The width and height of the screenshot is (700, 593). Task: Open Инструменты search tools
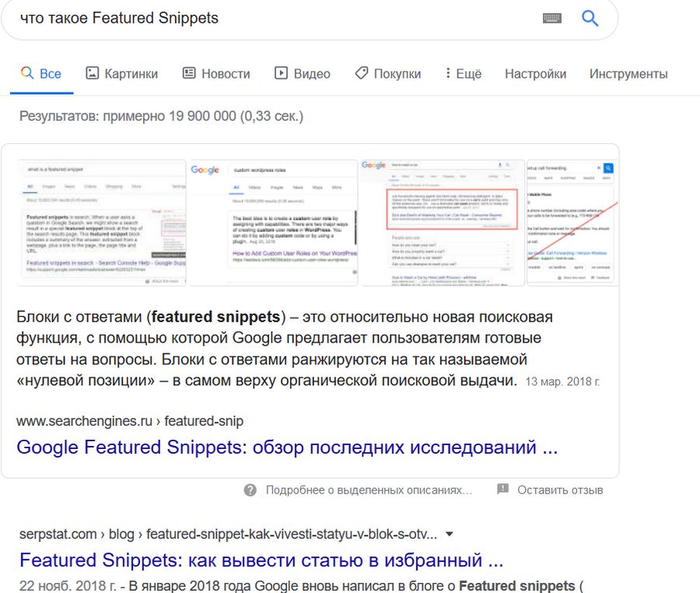(628, 74)
